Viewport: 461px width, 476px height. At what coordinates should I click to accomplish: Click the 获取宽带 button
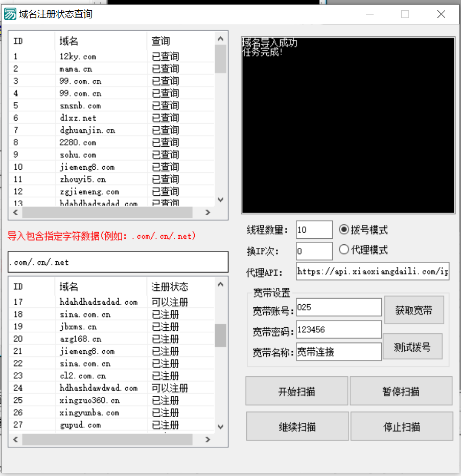click(414, 310)
